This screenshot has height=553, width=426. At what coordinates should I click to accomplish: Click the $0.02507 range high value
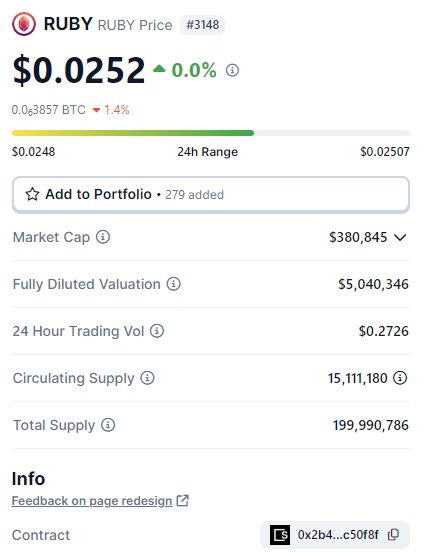(x=385, y=152)
